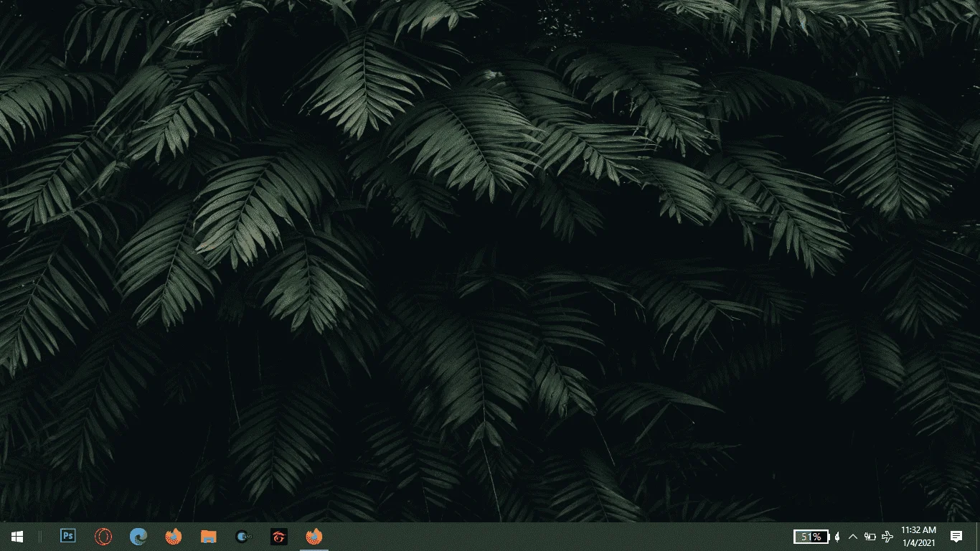Open the airplane mode network flyout
The image size is (980, 551).
(x=887, y=537)
